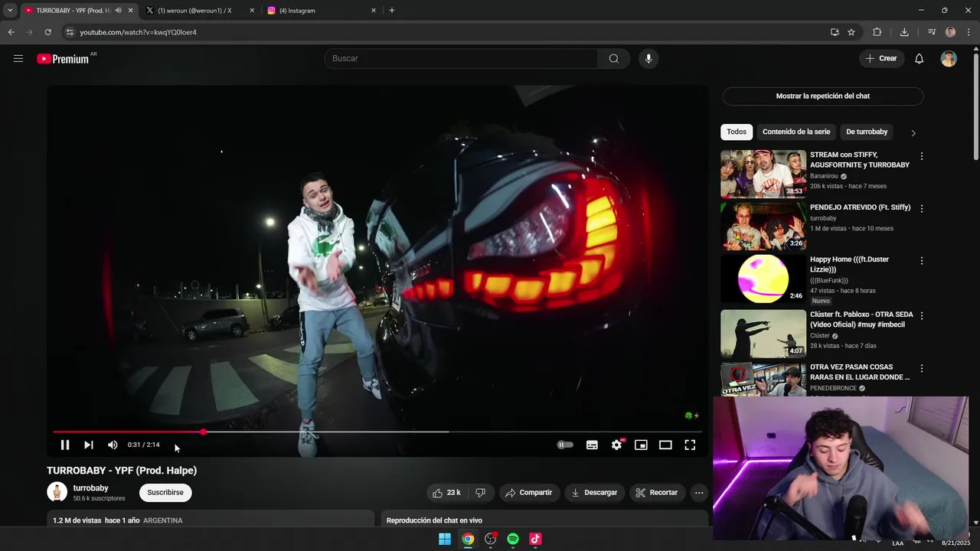This screenshot has width=980, height=551.
Task: Clip the video using Recortar
Action: click(x=657, y=493)
